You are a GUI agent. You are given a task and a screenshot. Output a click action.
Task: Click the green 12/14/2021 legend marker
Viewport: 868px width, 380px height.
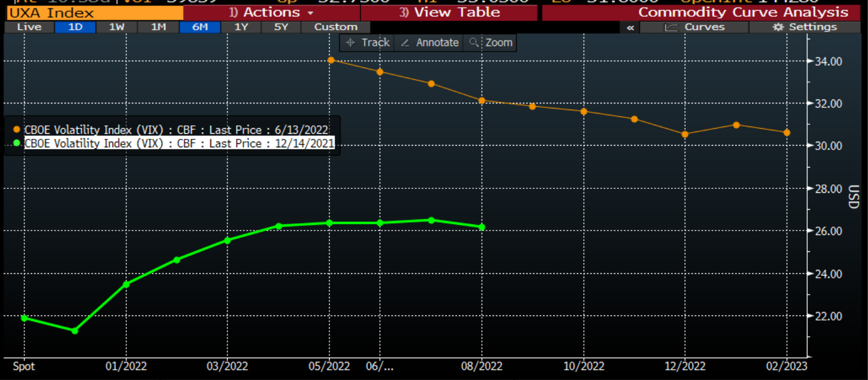coord(16,143)
